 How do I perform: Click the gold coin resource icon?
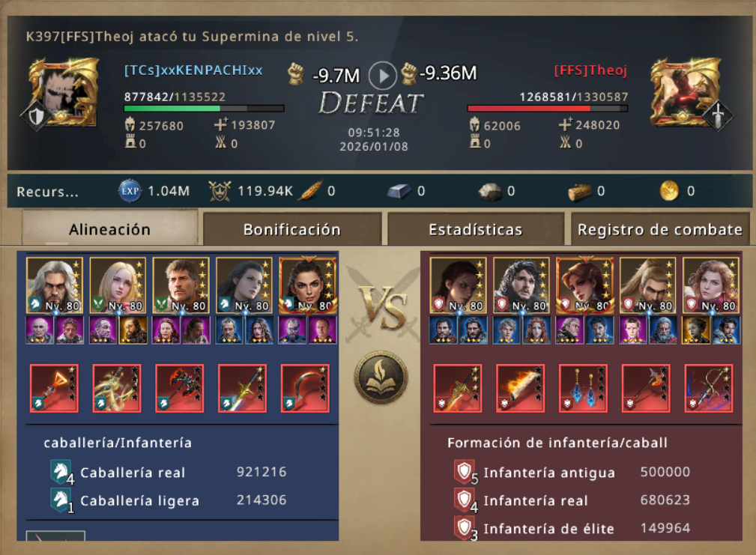(x=669, y=191)
